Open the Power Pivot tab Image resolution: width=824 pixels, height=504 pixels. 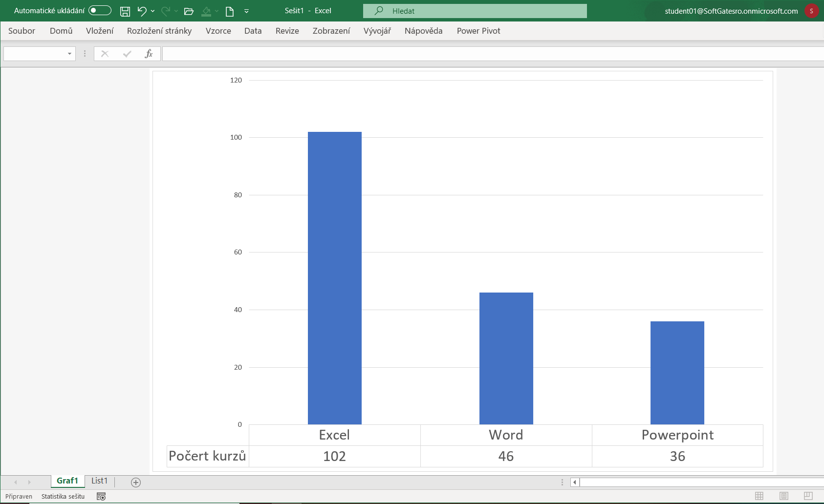tap(478, 31)
